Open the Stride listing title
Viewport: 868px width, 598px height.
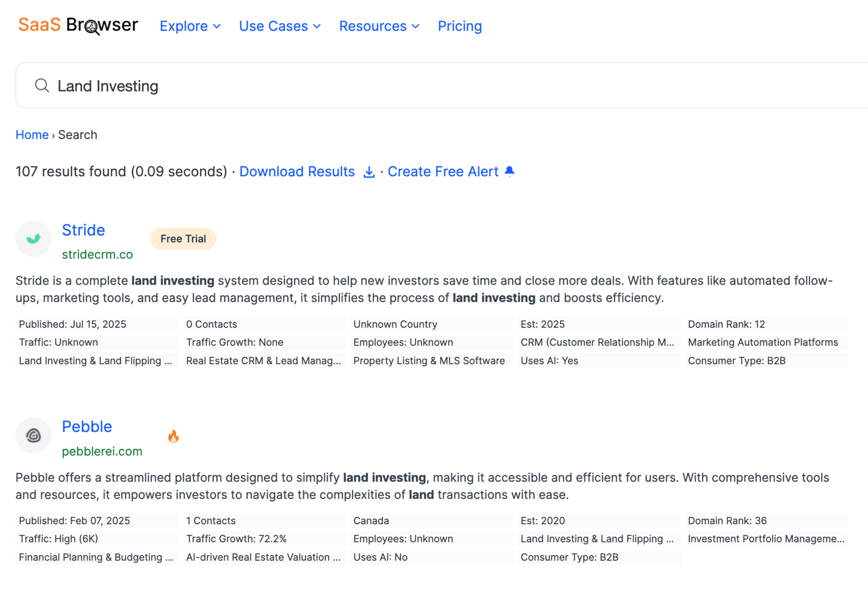click(x=83, y=230)
